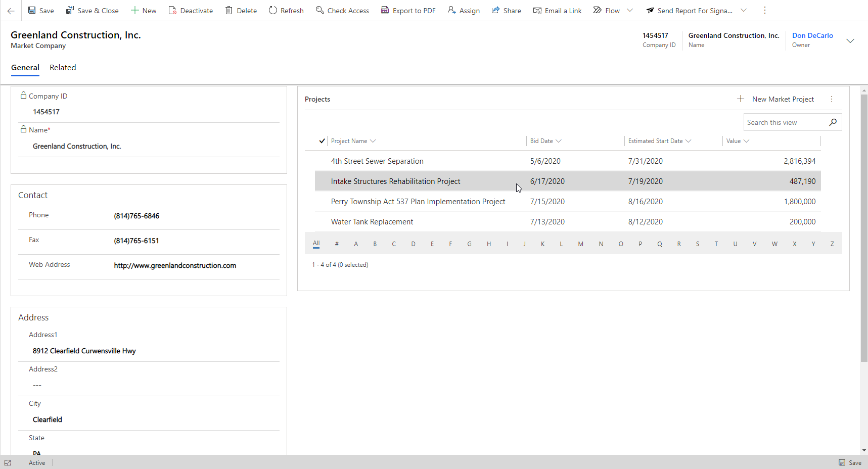Email a Link to this record
This screenshot has width=868, height=469.
tap(557, 11)
